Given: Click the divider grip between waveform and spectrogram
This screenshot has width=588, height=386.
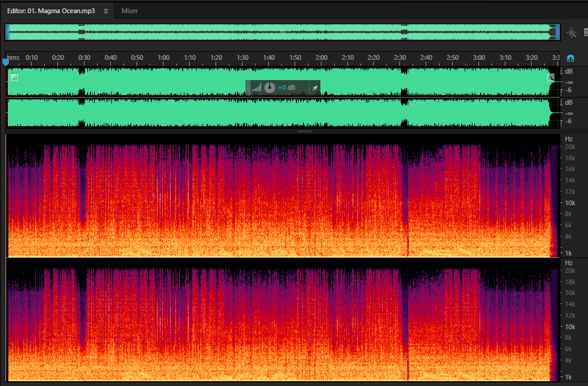Looking at the screenshot, I should 304,132.
